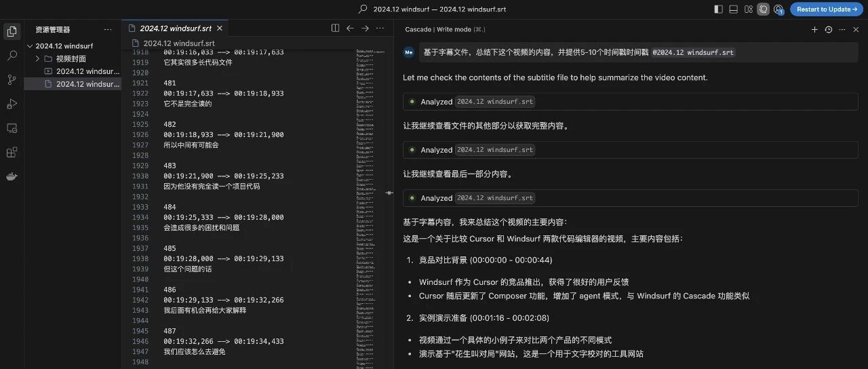Viewport: 868px width, 369px height.
Task: Select the highlighted 2024.12 windsur... file in explorer
Action: click(73, 84)
